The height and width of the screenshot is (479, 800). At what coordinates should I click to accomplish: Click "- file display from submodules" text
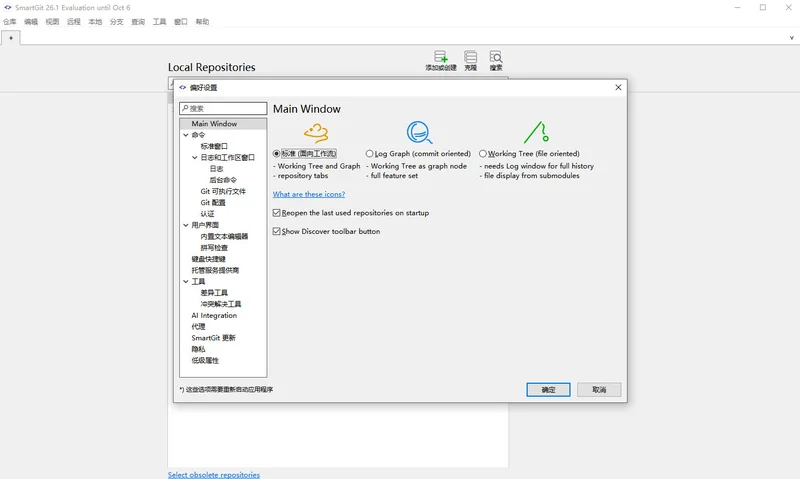530,175
